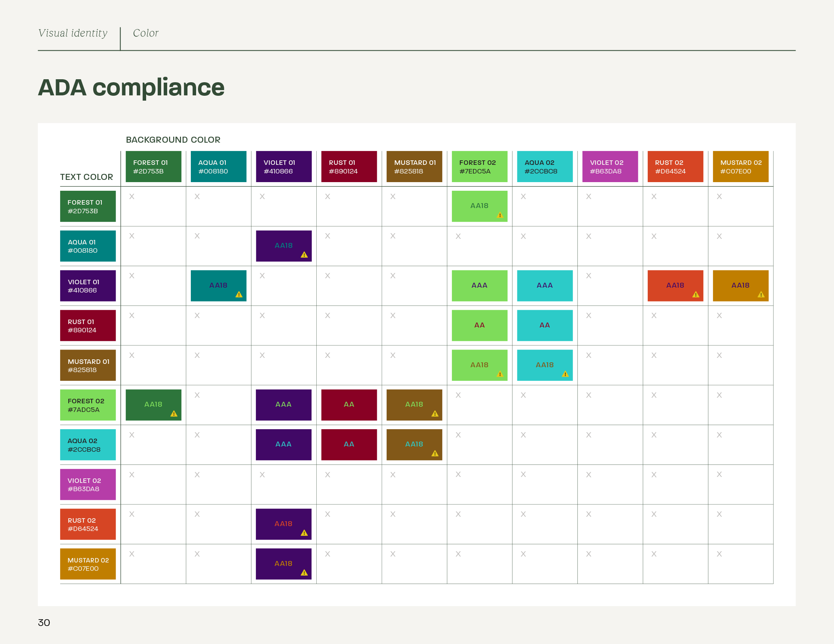Viewport: 834px width, 644px height.
Task: Click warning icon in Violet 01 text on Rust 02 cell
Action: [x=696, y=295]
